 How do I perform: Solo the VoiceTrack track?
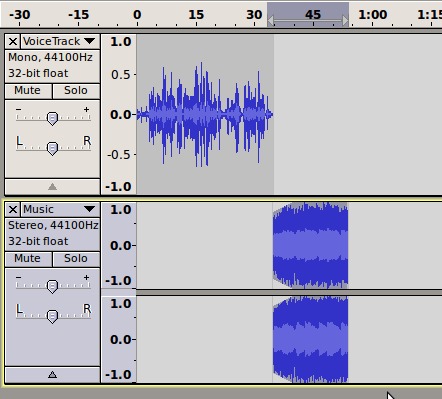pos(76,91)
